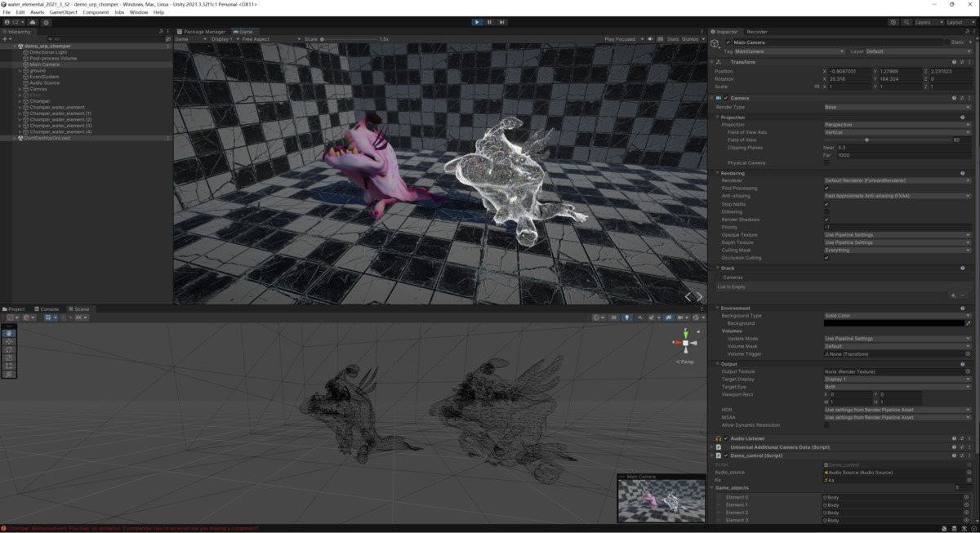Open the GameObject menu
Image resolution: width=980 pixels, height=533 pixels.
click(x=64, y=12)
